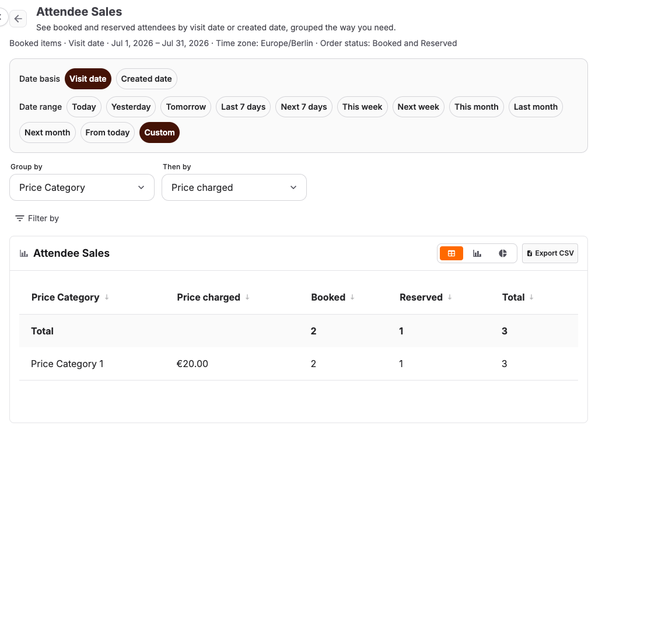The height and width of the screenshot is (642, 672).
Task: Click the Filter by funnel icon
Action: (x=20, y=218)
